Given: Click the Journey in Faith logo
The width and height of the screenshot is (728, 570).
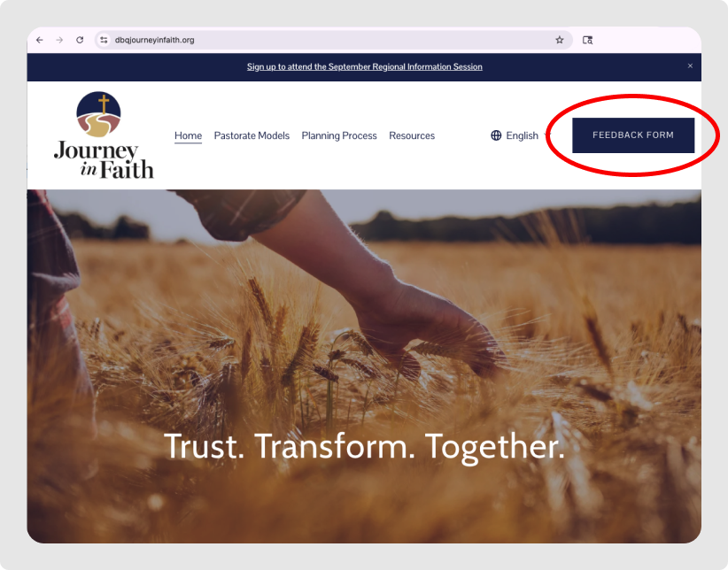Looking at the screenshot, I should click(103, 135).
